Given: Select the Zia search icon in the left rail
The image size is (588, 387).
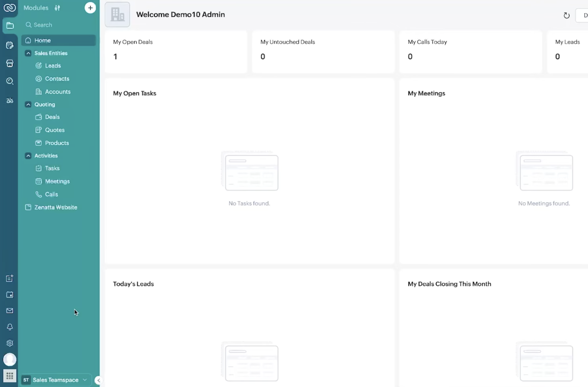Looking at the screenshot, I should coord(10,81).
